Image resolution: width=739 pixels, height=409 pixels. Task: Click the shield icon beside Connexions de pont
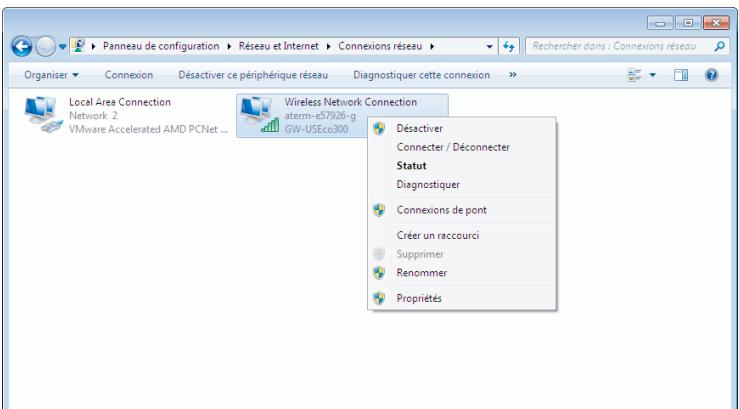coord(379,210)
